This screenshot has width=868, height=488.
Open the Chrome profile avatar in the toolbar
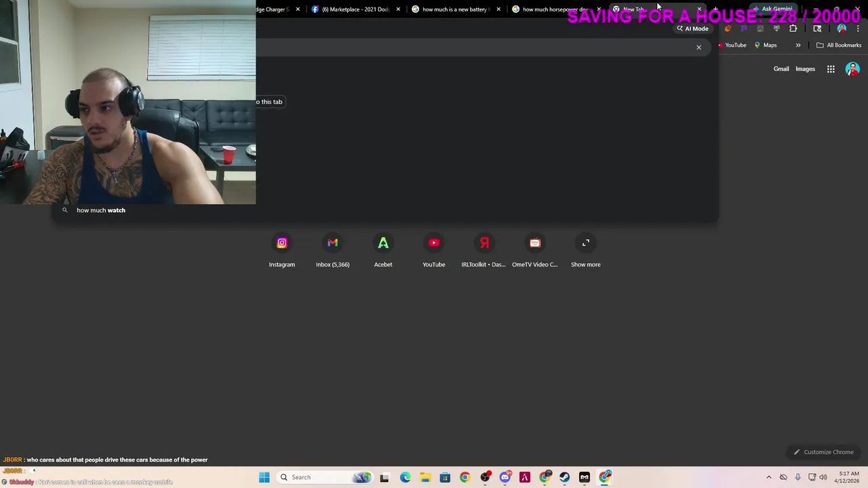click(842, 28)
